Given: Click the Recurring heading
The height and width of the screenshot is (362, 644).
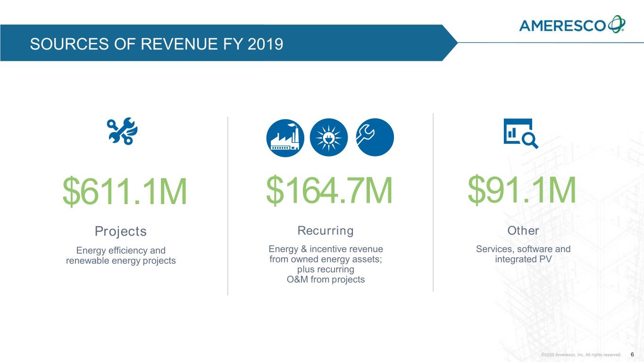Looking at the screenshot, I should pos(326,230).
